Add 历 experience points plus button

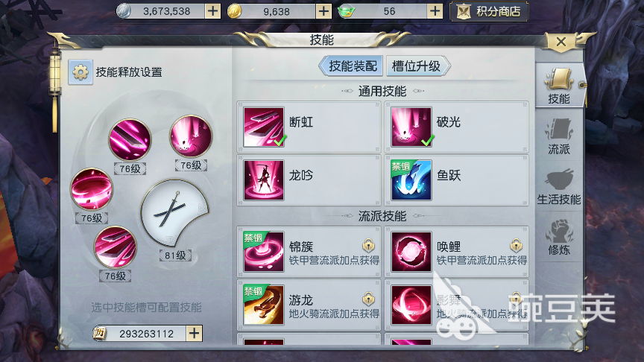pyautogui.click(x=194, y=333)
